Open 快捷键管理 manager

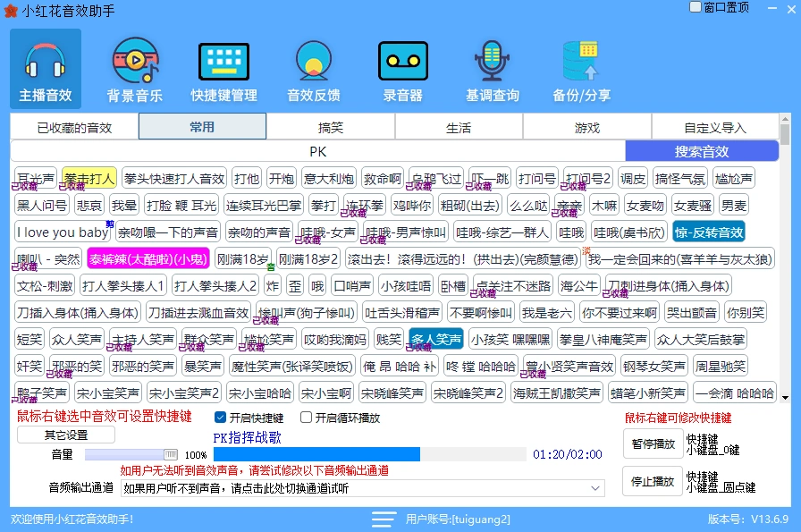pyautogui.click(x=223, y=69)
